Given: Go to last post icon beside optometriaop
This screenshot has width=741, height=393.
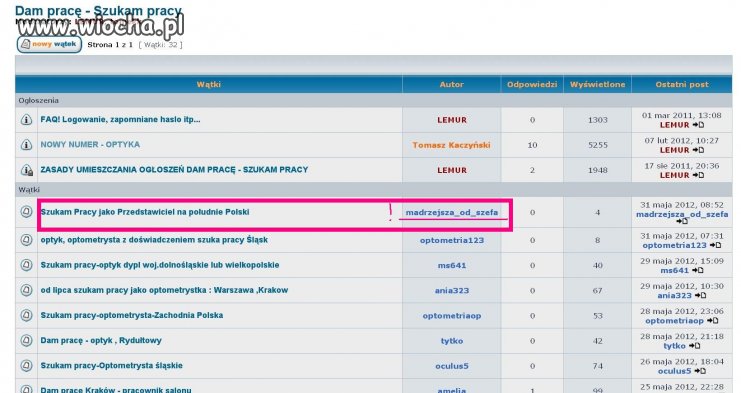Looking at the screenshot, I should coord(713,321).
